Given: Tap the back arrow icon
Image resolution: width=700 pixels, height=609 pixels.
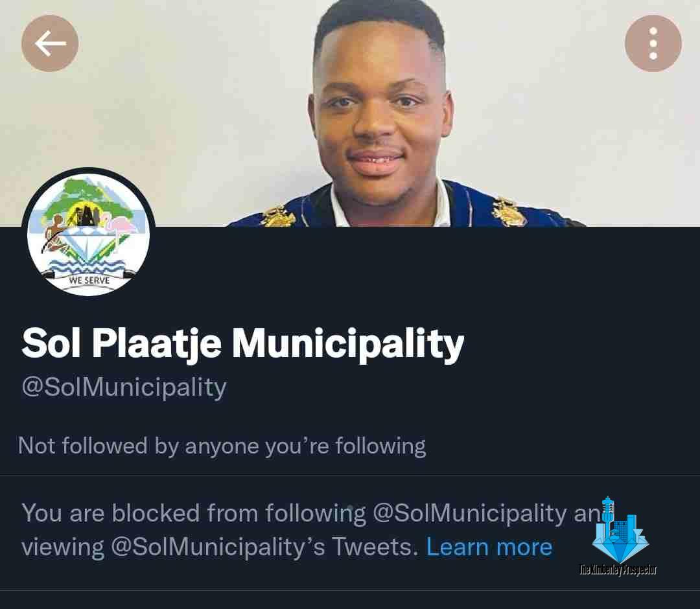Looking at the screenshot, I should coord(50,43).
